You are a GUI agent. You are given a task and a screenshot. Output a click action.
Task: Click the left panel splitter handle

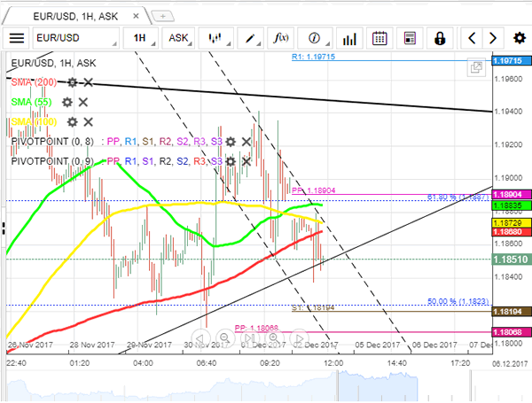[4, 229]
